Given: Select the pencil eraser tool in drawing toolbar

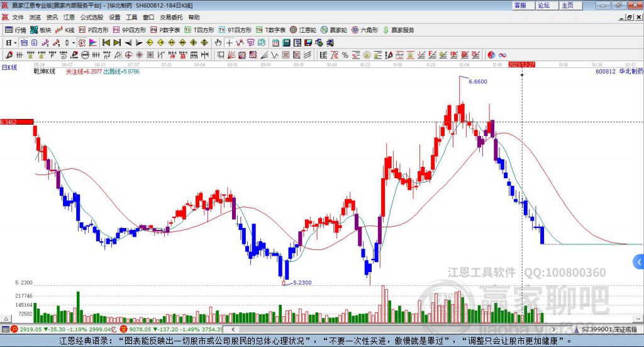Looking at the screenshot, I should coord(9,55).
